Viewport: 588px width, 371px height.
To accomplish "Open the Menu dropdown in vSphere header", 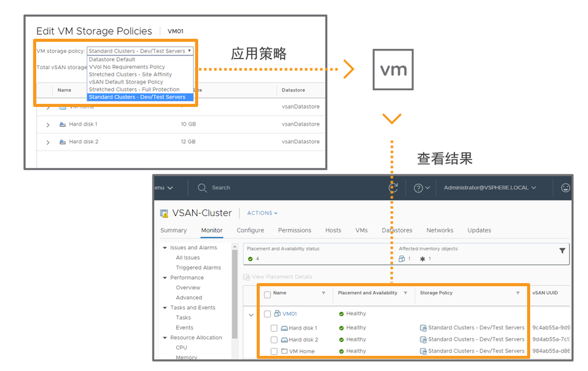I will [164, 188].
